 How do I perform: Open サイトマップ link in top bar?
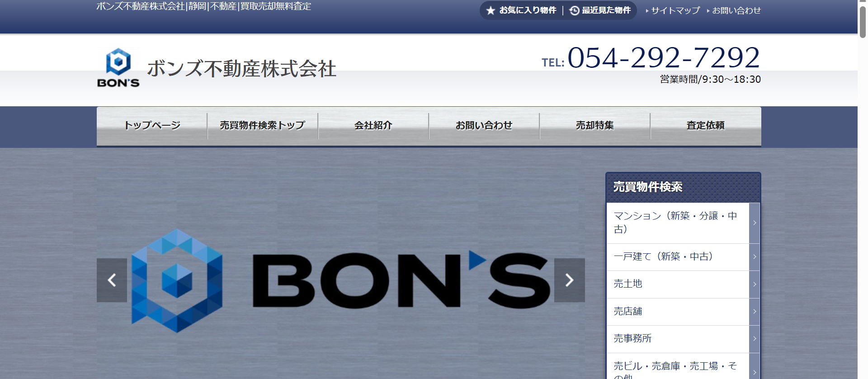(675, 10)
